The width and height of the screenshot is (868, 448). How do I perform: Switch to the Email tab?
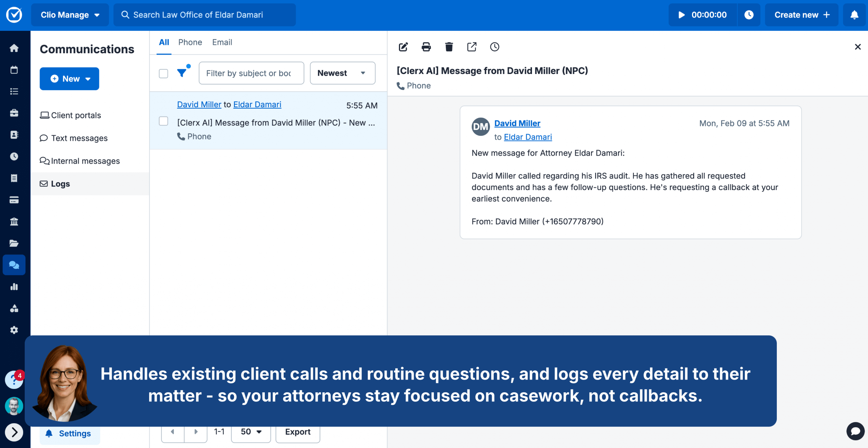[x=222, y=42]
